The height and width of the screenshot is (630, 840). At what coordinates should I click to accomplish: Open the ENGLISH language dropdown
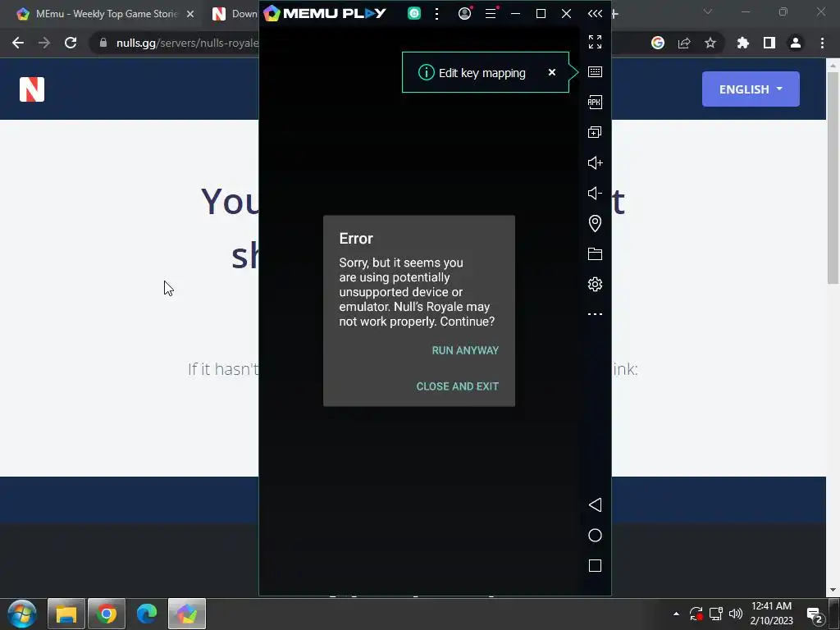pos(751,89)
